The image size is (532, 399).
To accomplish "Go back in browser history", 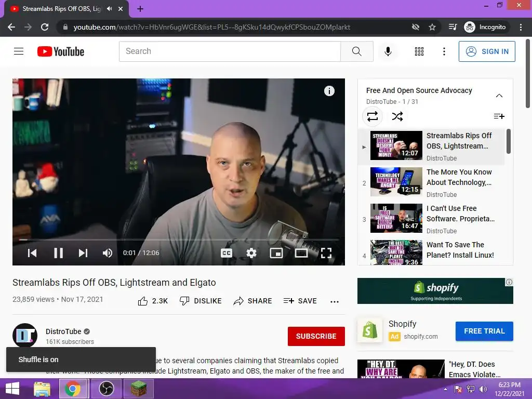I will coord(11,27).
